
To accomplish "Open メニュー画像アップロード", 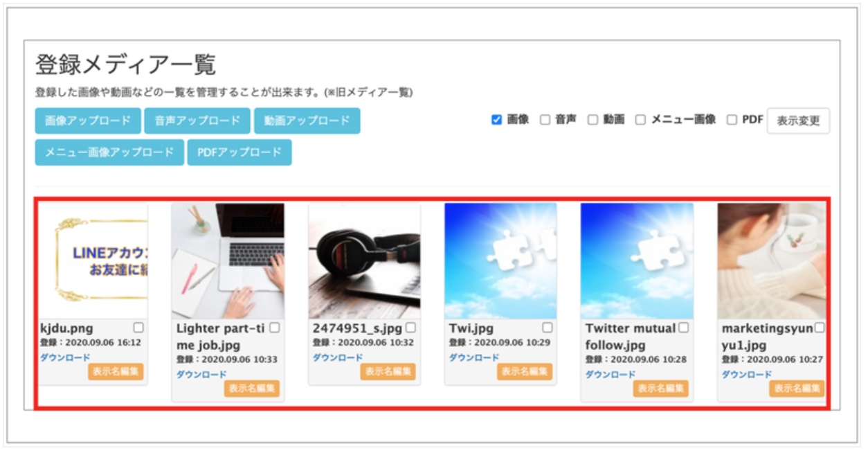I will [x=109, y=152].
